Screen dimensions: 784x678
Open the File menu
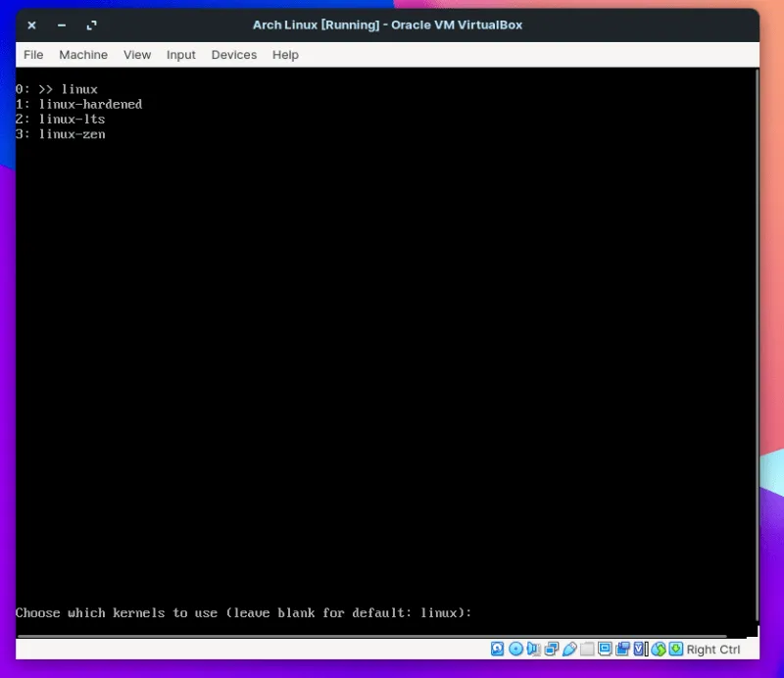tap(33, 55)
